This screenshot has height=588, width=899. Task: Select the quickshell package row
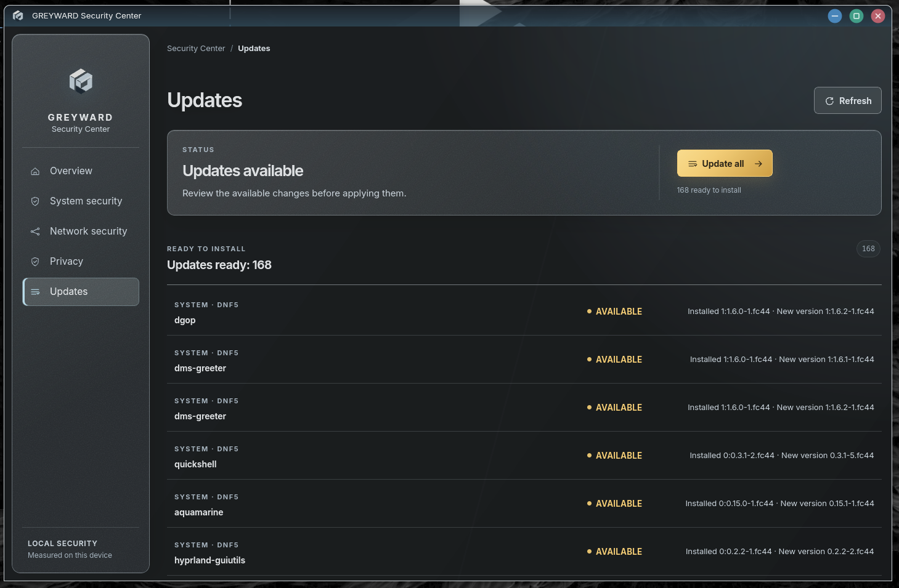[x=524, y=456]
